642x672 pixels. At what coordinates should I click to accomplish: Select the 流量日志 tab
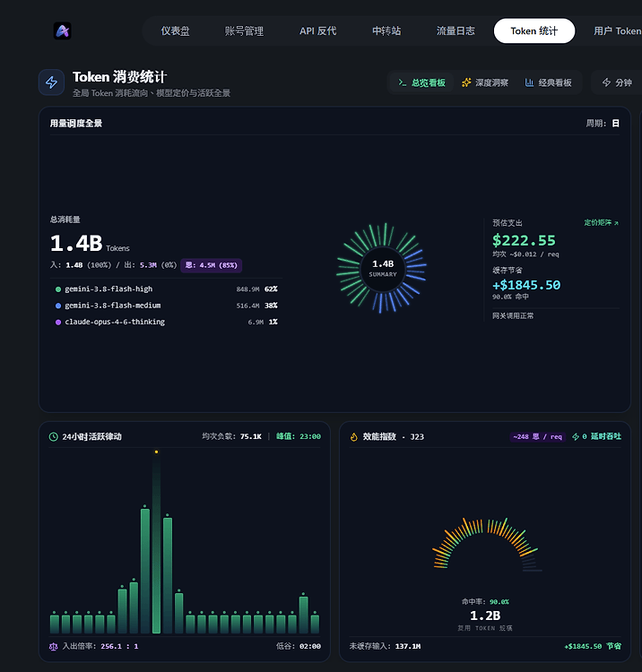coord(455,30)
